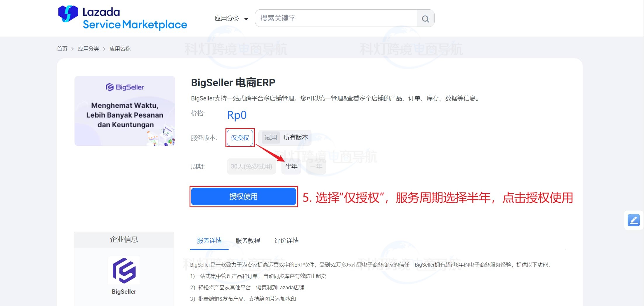This screenshot has width=644, height=306.
Task: Expand the 应用分类 dropdown arrow
Action: pyautogui.click(x=246, y=19)
